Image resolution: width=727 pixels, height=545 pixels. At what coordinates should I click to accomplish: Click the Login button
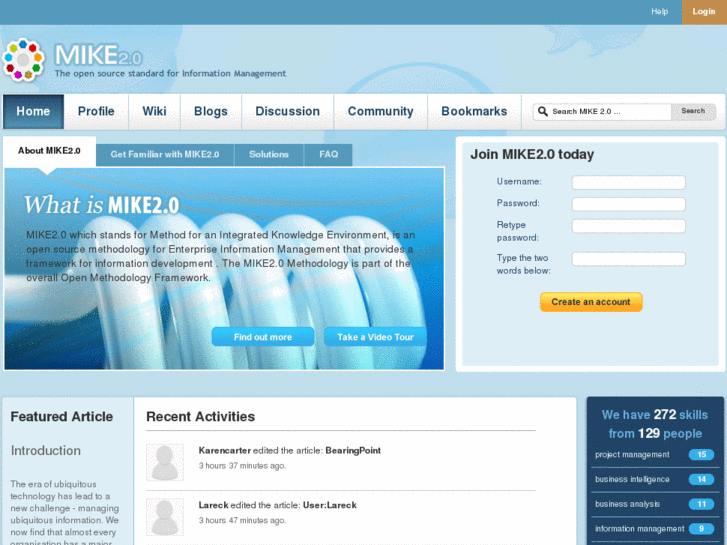(704, 12)
